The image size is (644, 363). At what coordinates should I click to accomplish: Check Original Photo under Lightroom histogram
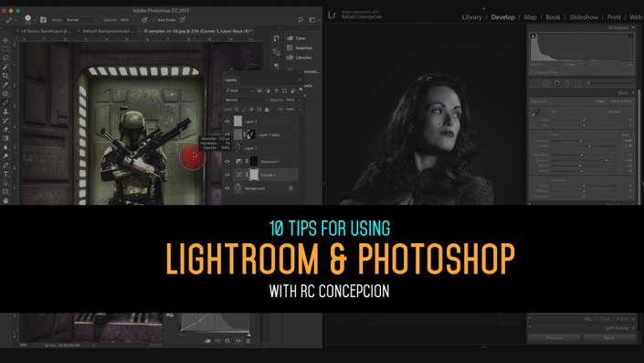click(x=533, y=72)
